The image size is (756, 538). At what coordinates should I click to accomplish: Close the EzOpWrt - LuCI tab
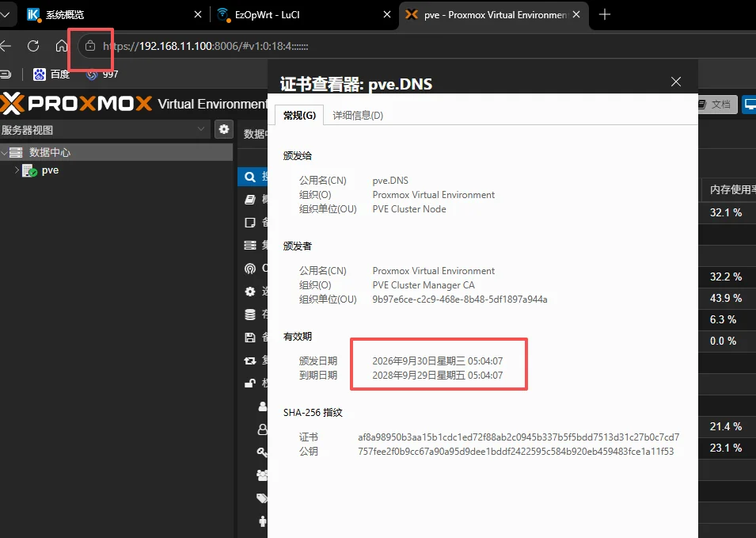[x=386, y=14]
